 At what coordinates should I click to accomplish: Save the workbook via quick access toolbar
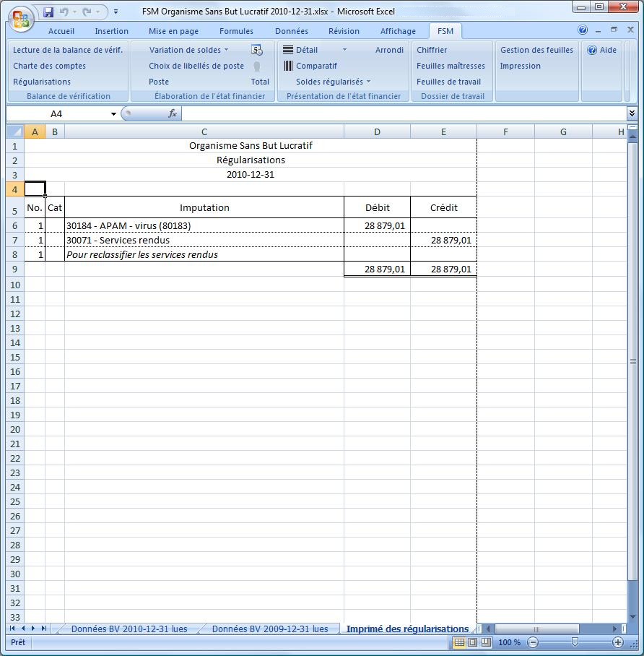[48, 12]
